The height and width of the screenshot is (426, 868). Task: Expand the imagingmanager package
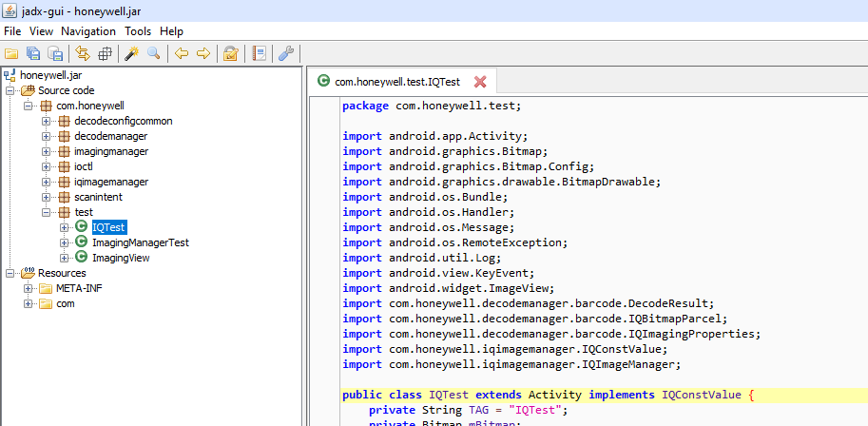click(46, 152)
